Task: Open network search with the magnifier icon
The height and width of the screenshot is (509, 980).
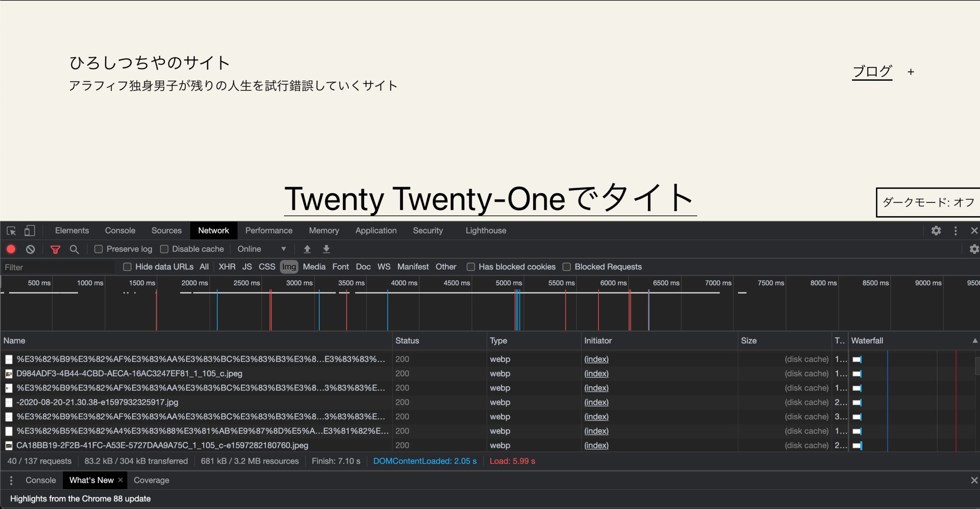Action: coord(74,250)
